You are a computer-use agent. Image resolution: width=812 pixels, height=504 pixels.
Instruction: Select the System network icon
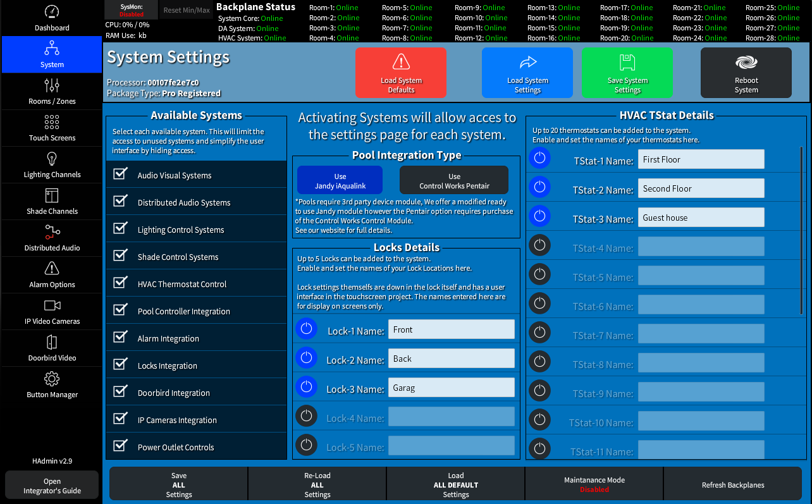point(52,49)
